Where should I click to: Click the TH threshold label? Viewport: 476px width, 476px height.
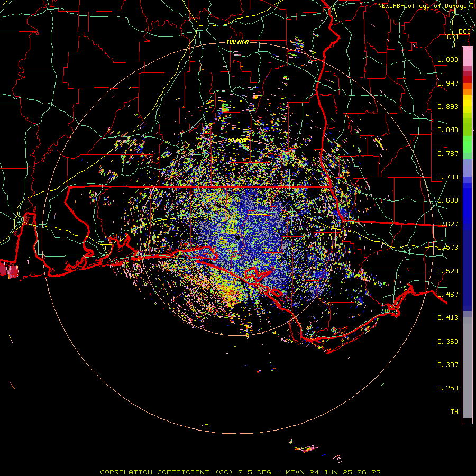454,412
